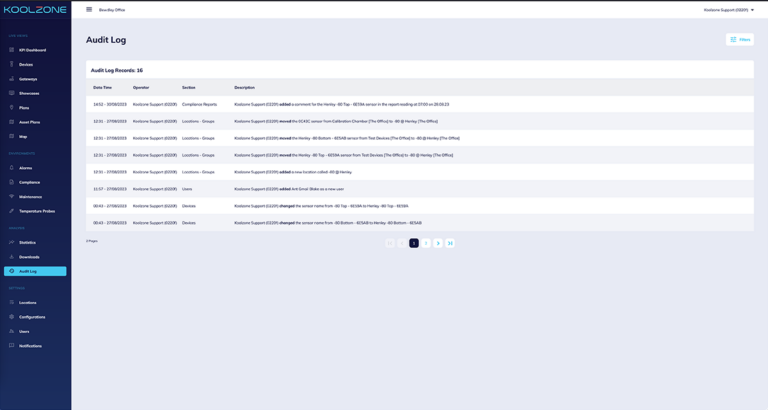Open the Map menu item

pyautogui.click(x=23, y=136)
